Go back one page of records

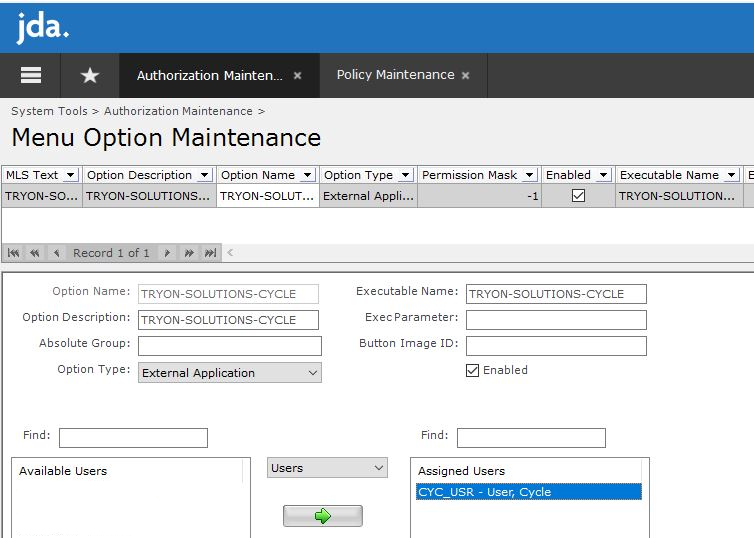35,253
